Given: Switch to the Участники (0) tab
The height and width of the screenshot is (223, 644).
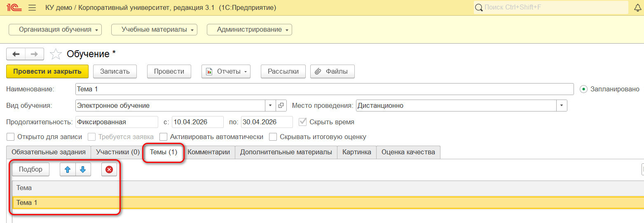Looking at the screenshot, I should pos(118,152).
